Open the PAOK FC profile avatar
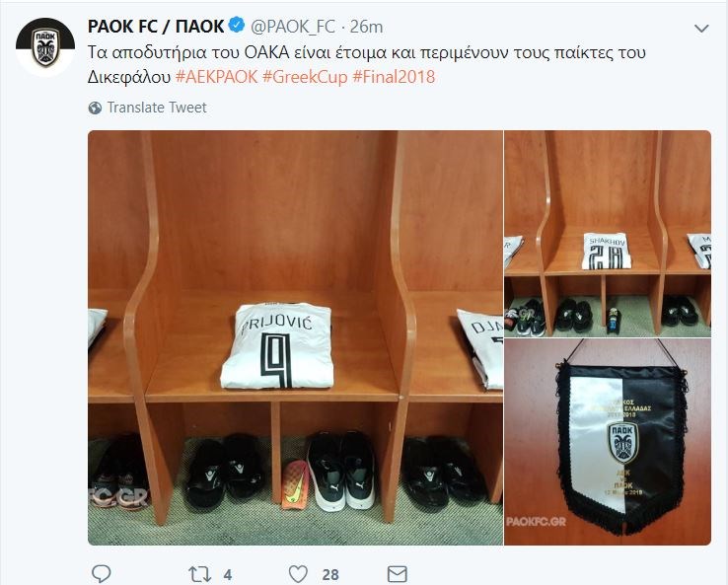Image resolution: width=728 pixels, height=585 pixels. coord(45,47)
